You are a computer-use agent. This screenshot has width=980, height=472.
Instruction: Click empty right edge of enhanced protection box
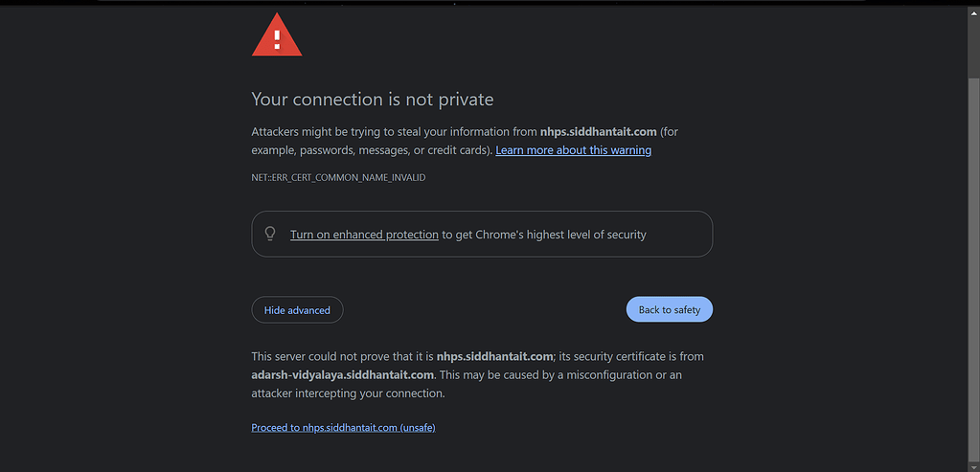(x=692, y=235)
